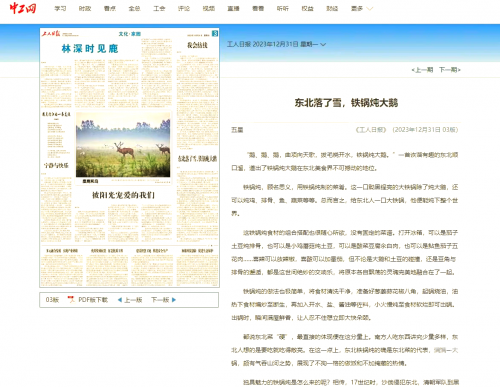
Task: Go to previous page via 上一版
Action: [133, 300]
